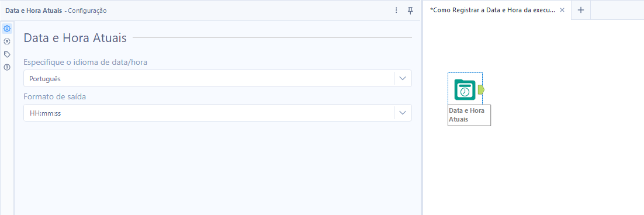Click the green output anchor of the tool
Image resolution: width=644 pixels, height=215 pixels.
(481, 89)
